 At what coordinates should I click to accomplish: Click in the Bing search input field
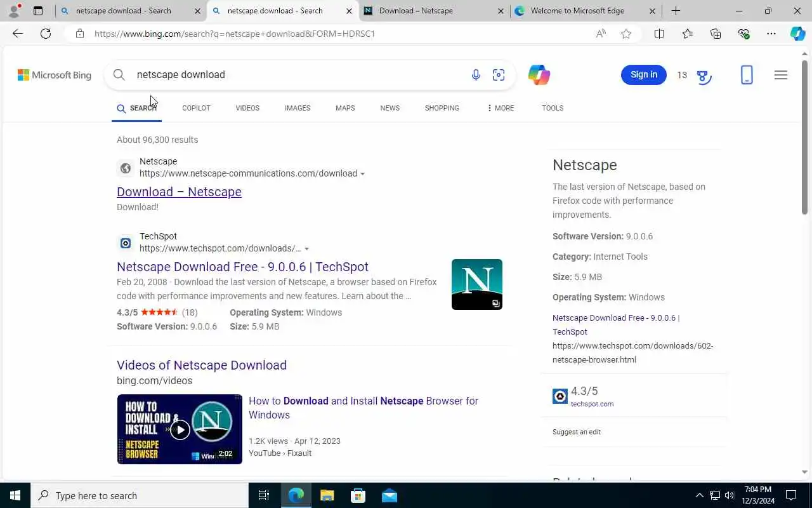(x=298, y=75)
